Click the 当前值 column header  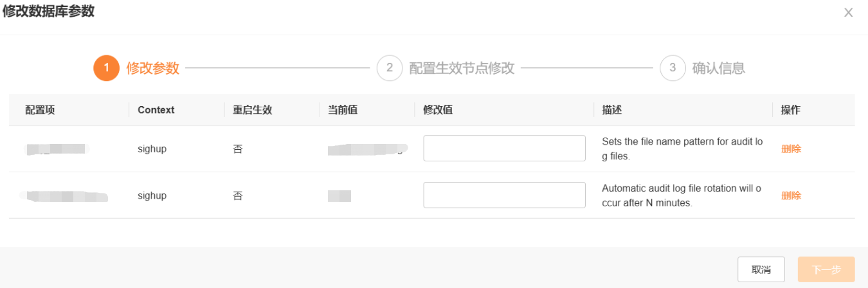[x=343, y=110]
